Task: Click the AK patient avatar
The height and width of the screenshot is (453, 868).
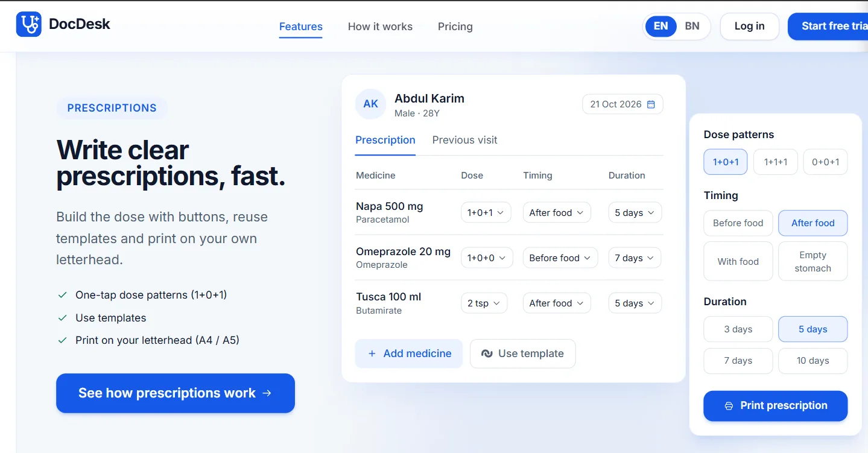Action: pos(370,104)
